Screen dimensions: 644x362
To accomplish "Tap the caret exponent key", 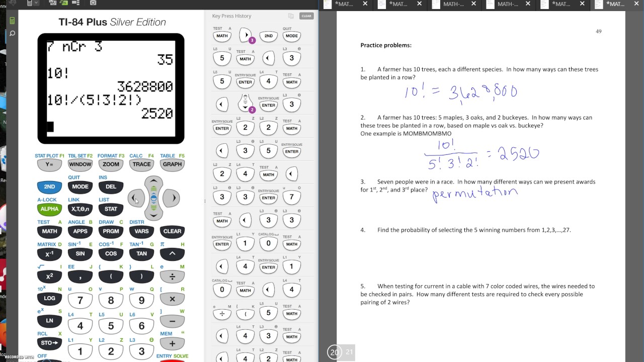I will pos(172,254).
